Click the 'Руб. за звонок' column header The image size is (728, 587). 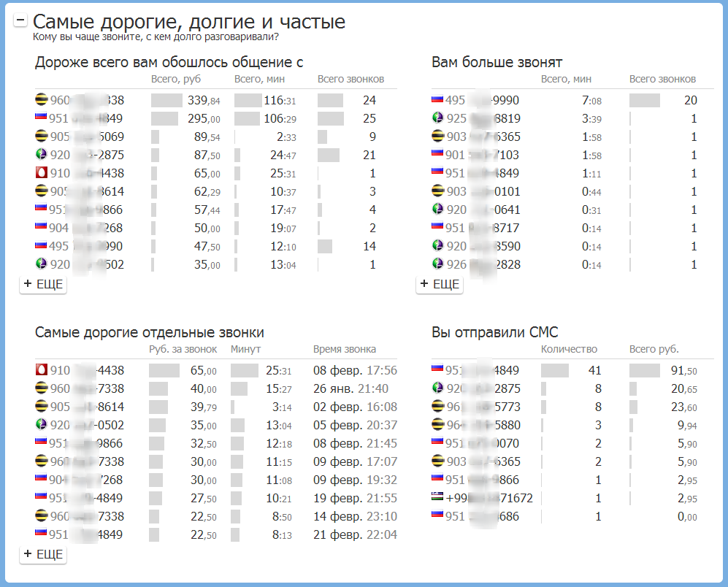point(183,349)
